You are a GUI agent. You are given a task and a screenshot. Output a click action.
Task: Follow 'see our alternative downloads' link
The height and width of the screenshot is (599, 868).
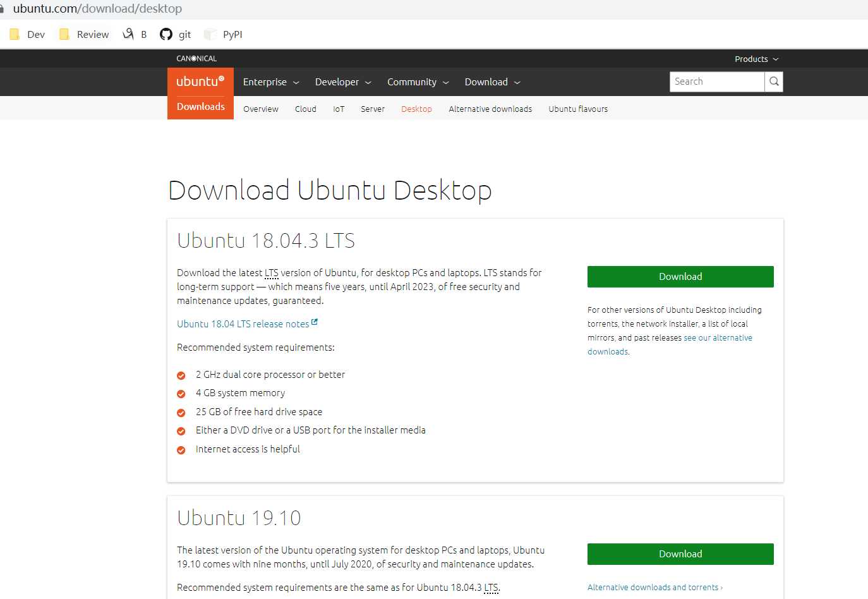click(670, 344)
